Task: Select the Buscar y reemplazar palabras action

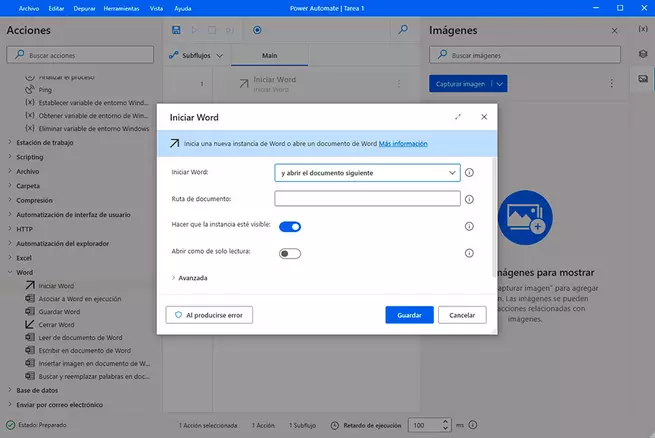Action: tap(94, 377)
